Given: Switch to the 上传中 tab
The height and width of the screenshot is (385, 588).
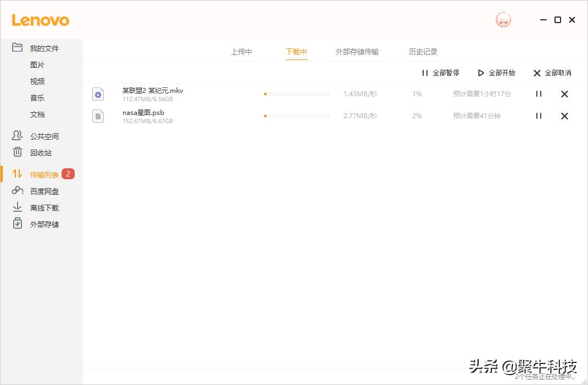Looking at the screenshot, I should 241,51.
